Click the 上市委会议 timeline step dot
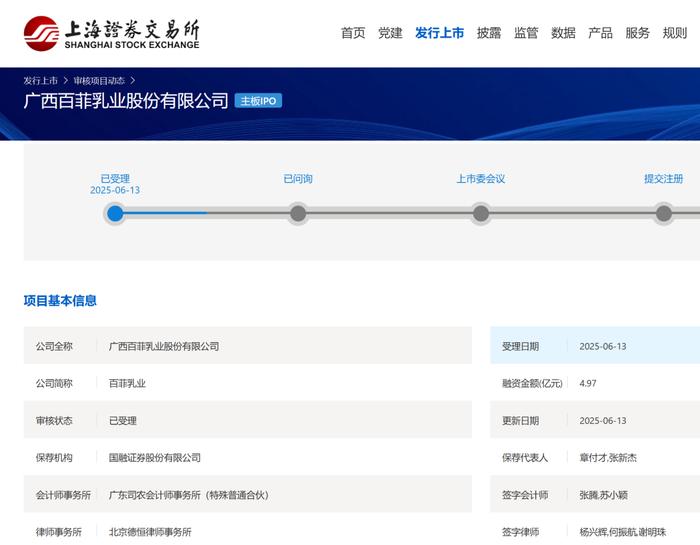Screen dimensions: 700x545 point(481,213)
